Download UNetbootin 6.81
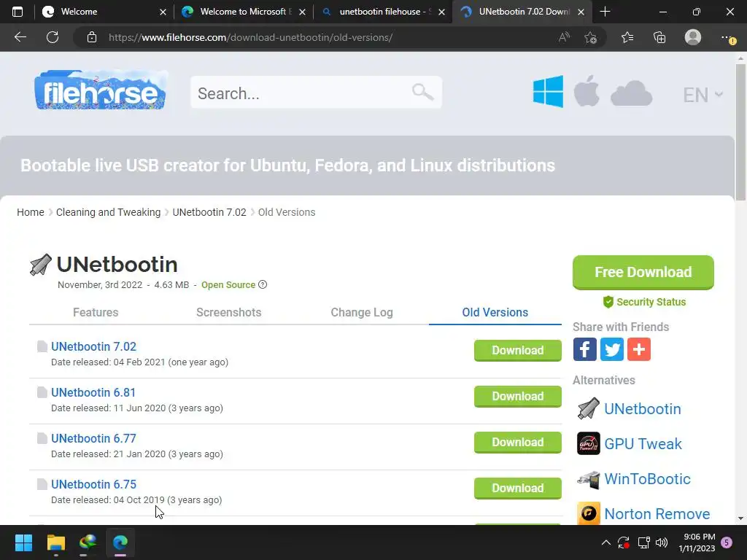The image size is (747, 560). (x=517, y=396)
